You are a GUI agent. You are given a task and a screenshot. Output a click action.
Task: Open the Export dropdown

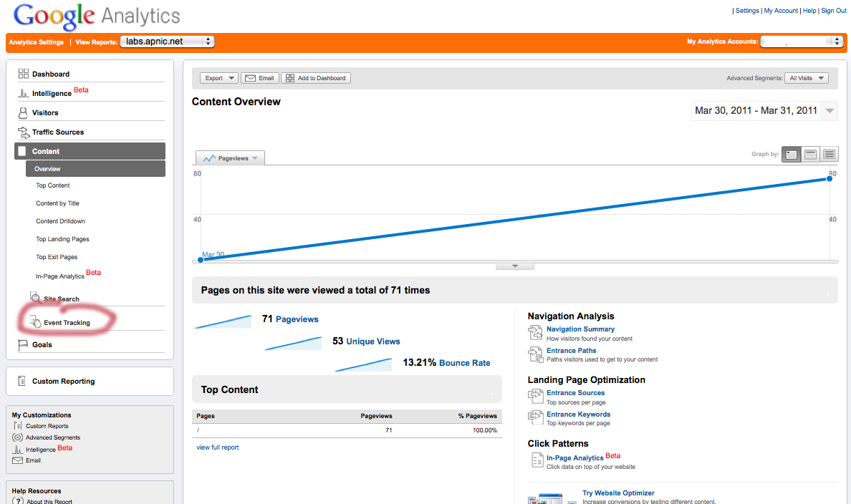pos(218,78)
